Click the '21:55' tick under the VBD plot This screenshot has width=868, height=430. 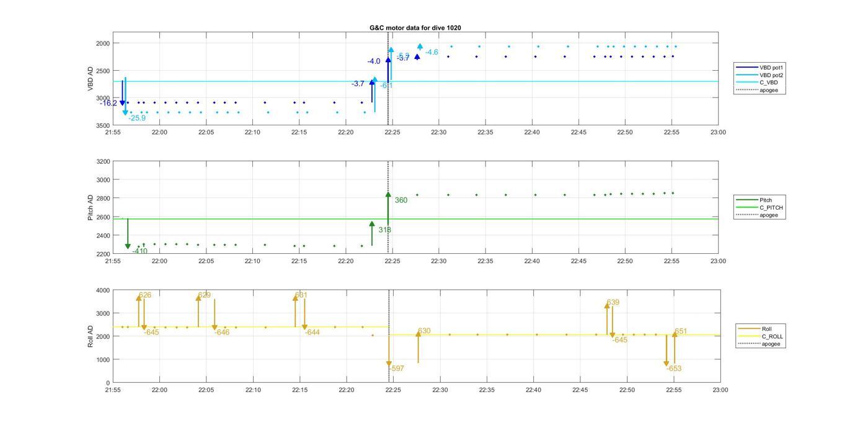click(113, 132)
